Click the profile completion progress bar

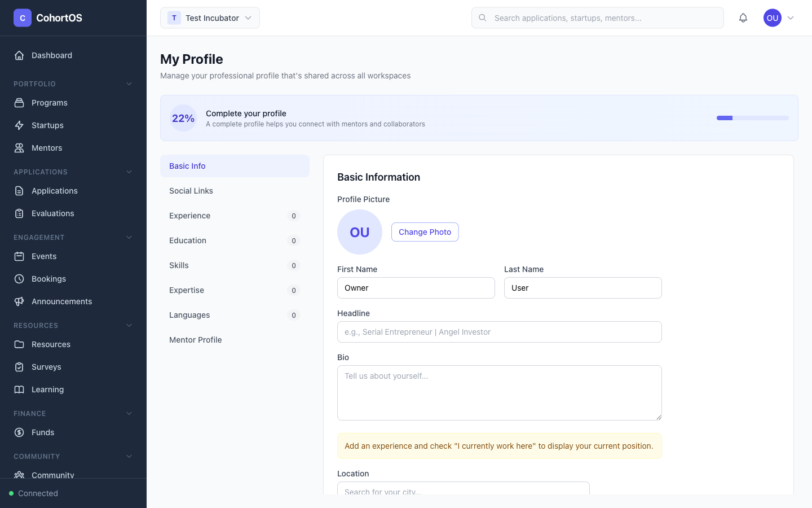[752, 118]
